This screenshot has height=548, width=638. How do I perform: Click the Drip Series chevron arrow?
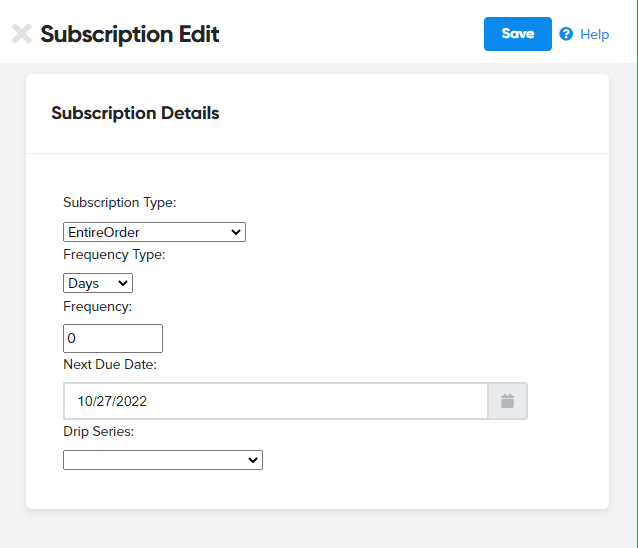pos(253,460)
